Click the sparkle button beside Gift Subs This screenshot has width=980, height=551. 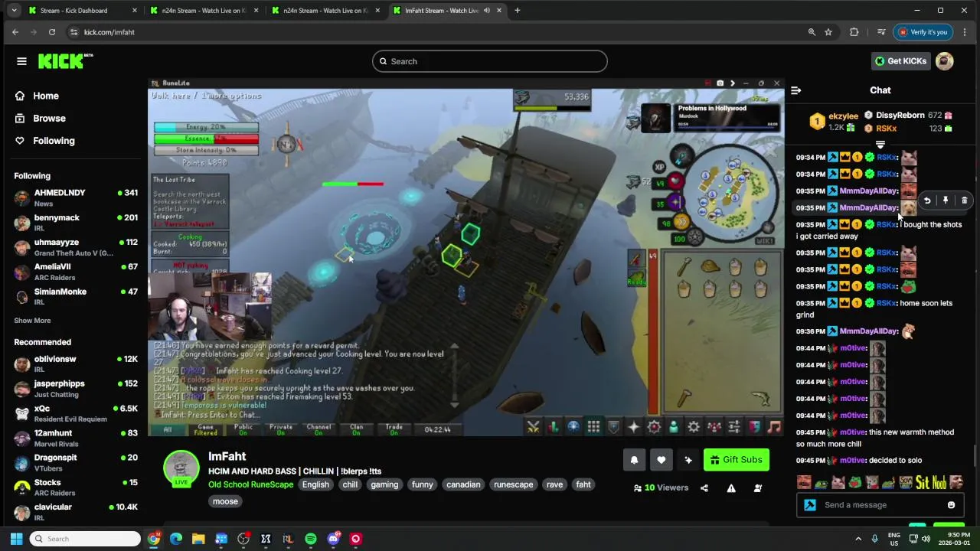pyautogui.click(x=688, y=460)
